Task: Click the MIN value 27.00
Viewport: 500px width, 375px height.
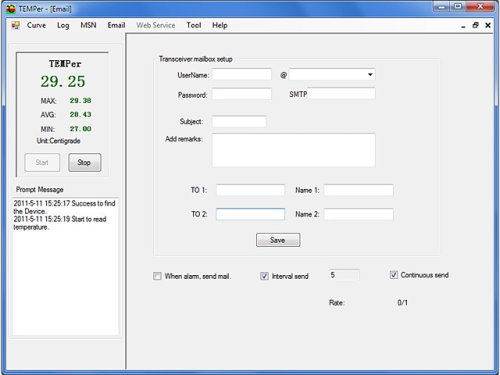Action: pos(80,129)
